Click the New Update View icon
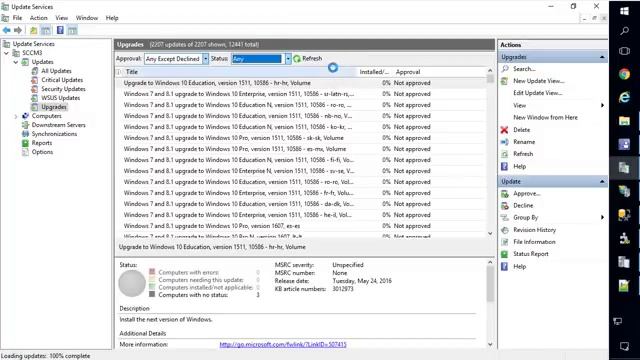 [505, 81]
